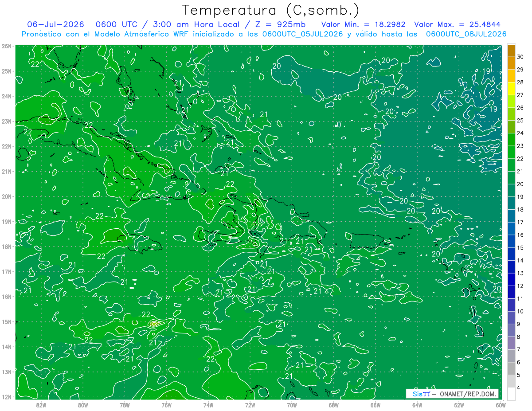Click the color bar label "25"

520,120
